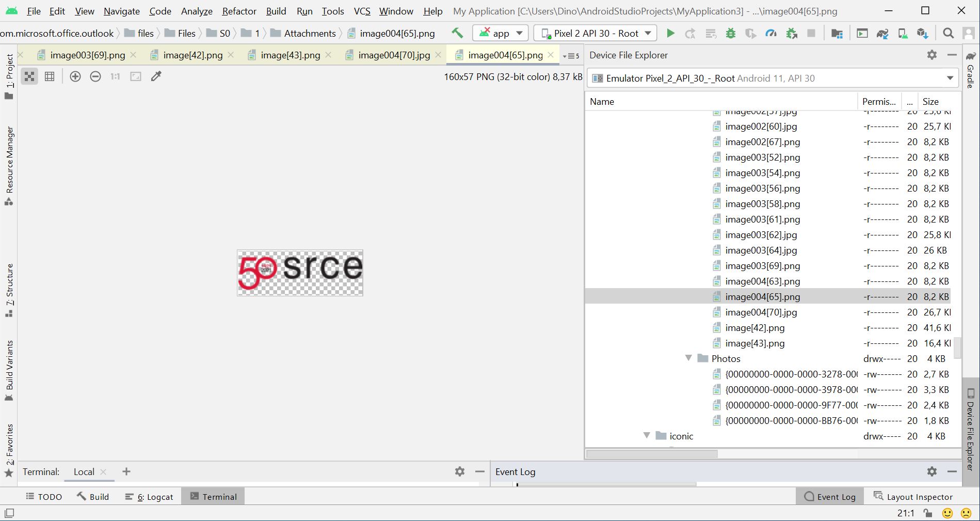The height and width of the screenshot is (521, 980).
Task: Select image003[62].jpg in the file list
Action: pyautogui.click(x=761, y=235)
